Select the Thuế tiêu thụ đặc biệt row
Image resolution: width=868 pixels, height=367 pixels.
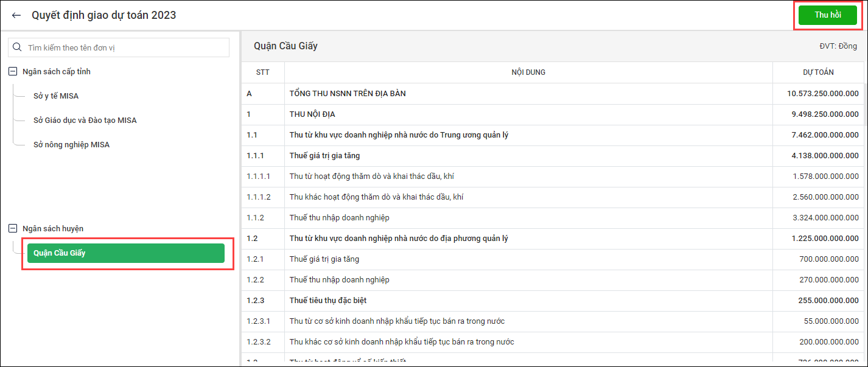pyautogui.click(x=328, y=301)
